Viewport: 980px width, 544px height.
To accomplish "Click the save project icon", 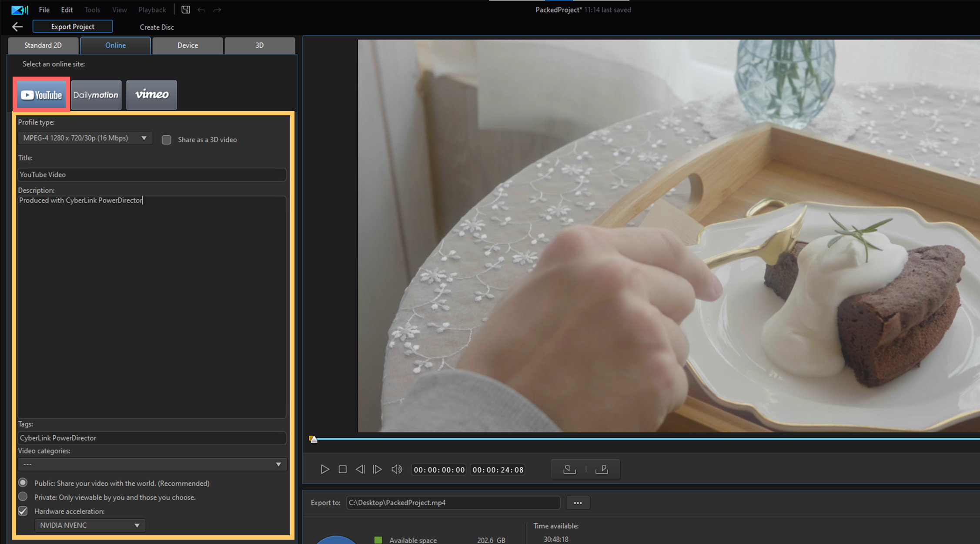I will 186,10.
